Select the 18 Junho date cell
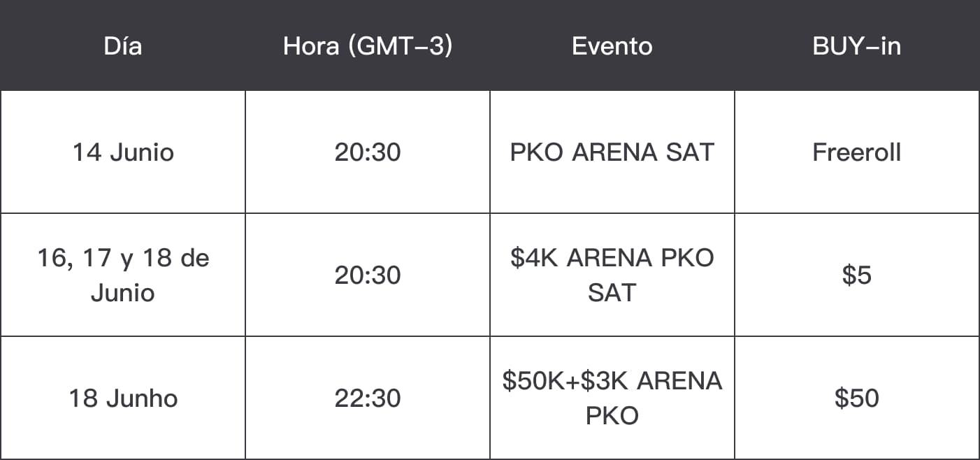The image size is (980, 460). 123,398
